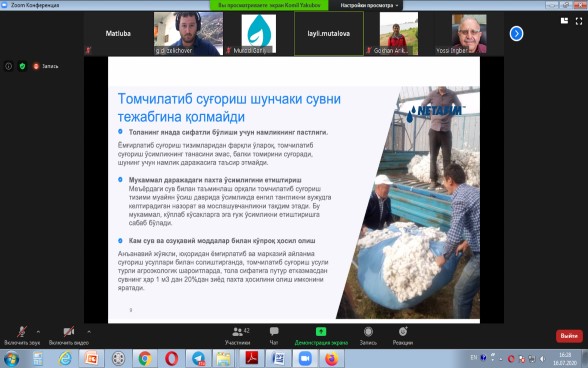Click Netafim logo on slide
This screenshot has width=588, height=368.
pos(436,112)
